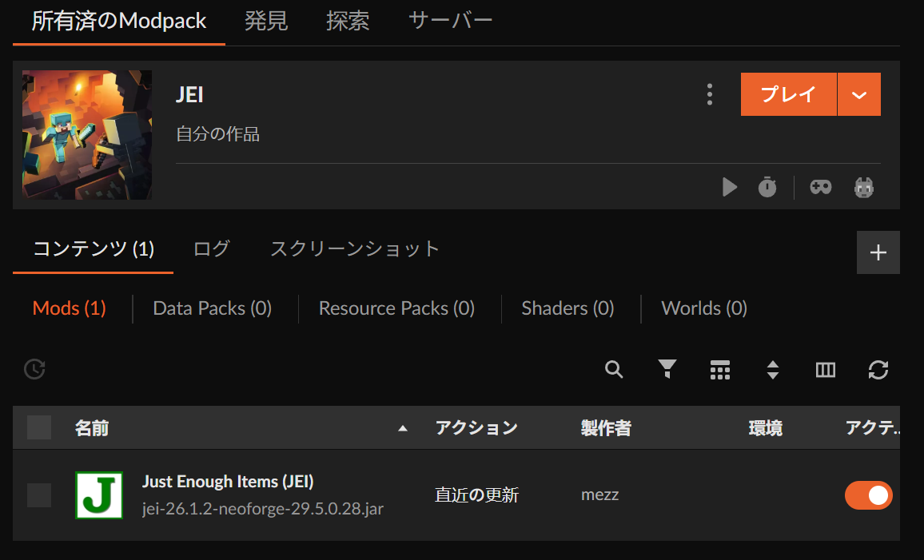This screenshot has height=560, width=924.
Task: Switch view with the grid layout icon
Action: 719,369
